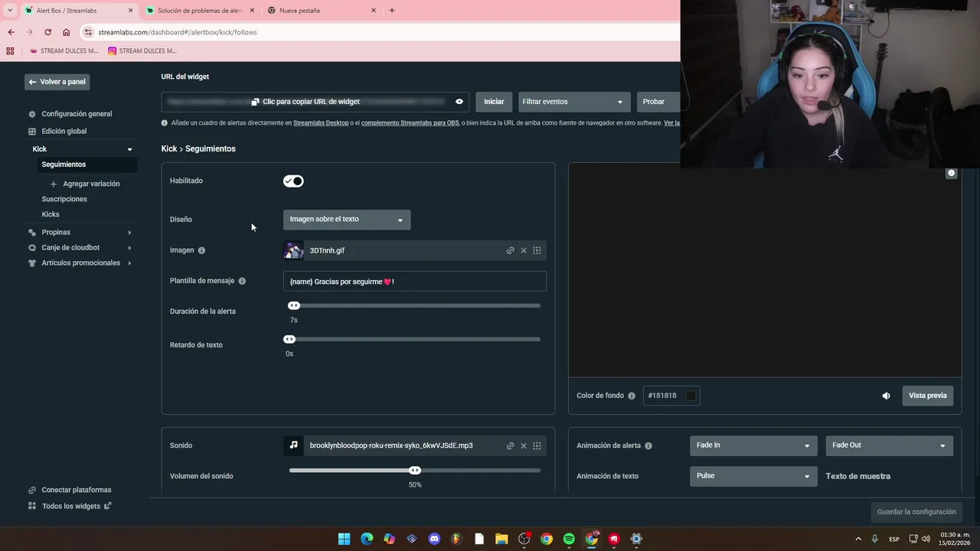Click the #181818 background color swatch
The width and height of the screenshot is (980, 551).
[x=691, y=396]
